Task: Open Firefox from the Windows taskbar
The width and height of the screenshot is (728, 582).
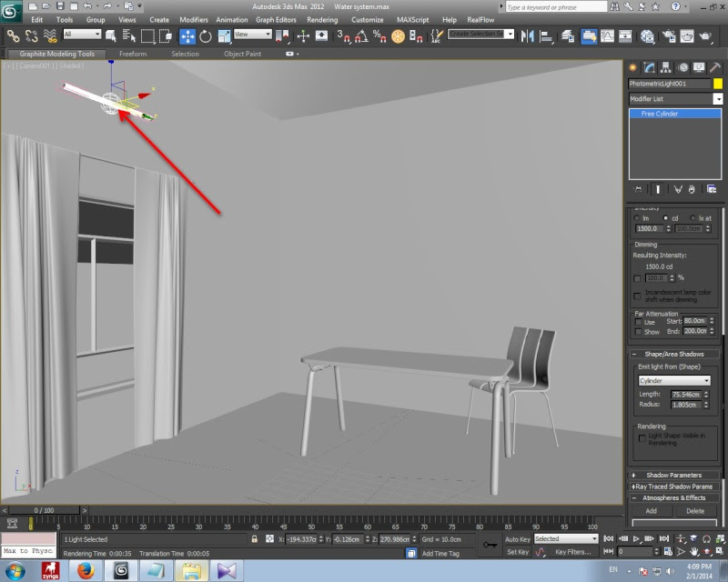Action: click(x=86, y=570)
